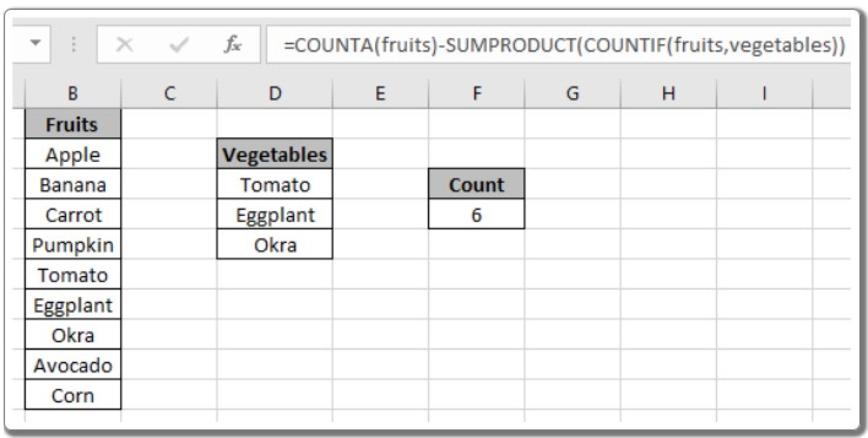Click the Pumpkin cell under Fruits
This screenshot has height=438, width=868.
(x=73, y=245)
